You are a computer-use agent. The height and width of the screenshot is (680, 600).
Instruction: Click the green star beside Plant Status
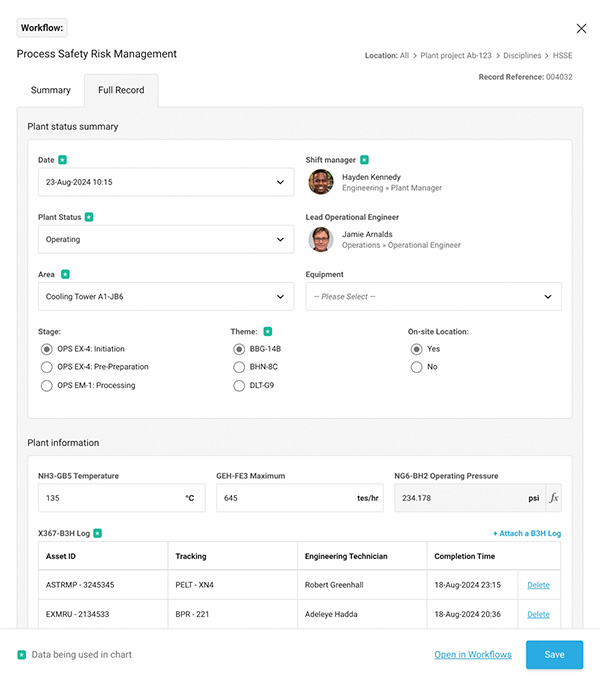89,217
